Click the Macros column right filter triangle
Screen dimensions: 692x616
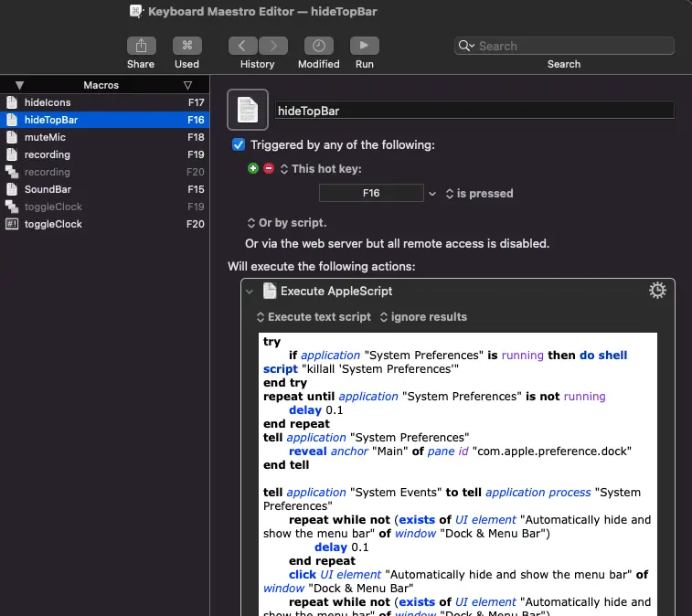click(188, 85)
